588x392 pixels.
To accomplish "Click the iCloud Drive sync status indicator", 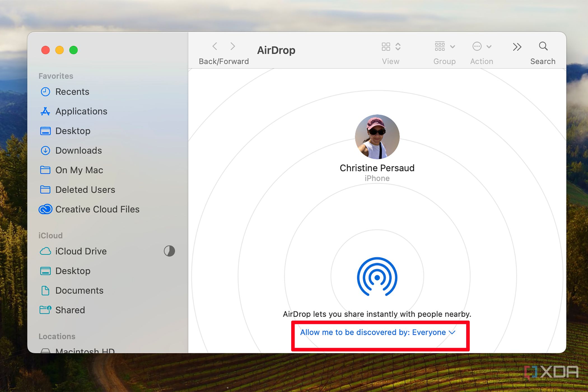I will pyautogui.click(x=170, y=251).
